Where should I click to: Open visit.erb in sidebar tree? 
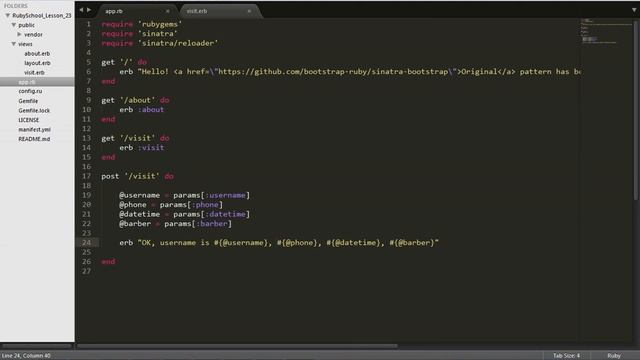(x=34, y=73)
